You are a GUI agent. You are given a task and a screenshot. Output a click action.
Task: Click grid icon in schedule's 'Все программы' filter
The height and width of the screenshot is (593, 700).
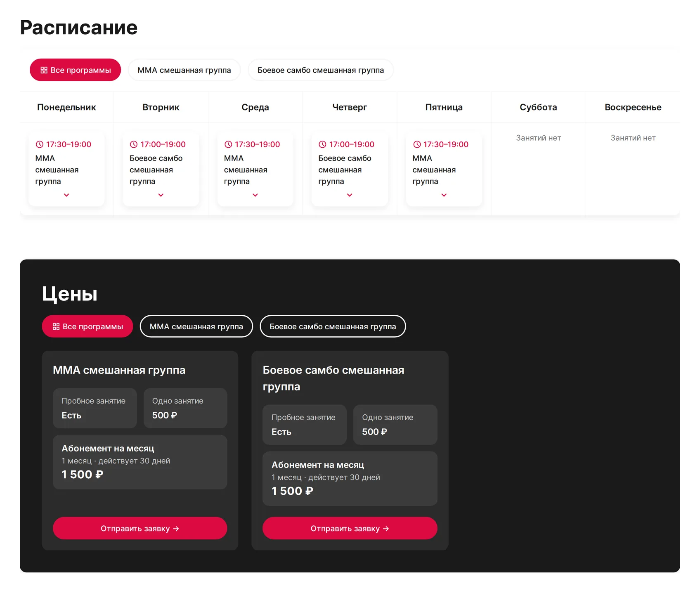pyautogui.click(x=44, y=70)
